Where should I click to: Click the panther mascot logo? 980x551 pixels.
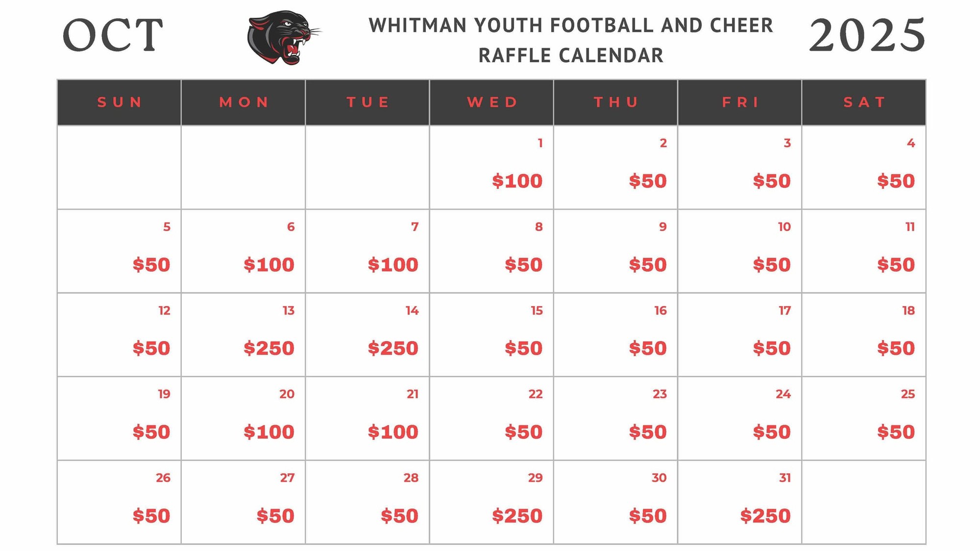[x=283, y=37]
